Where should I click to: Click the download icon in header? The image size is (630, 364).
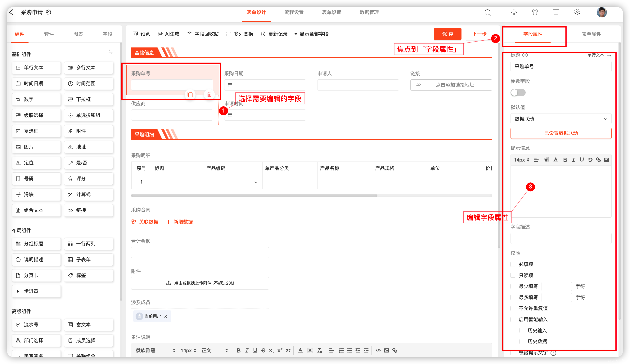[x=556, y=12]
